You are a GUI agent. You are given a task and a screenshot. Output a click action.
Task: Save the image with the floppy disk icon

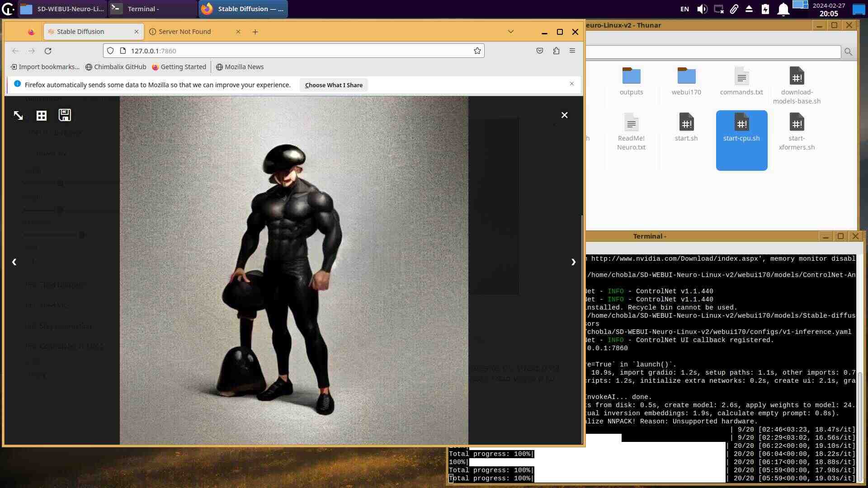(65, 115)
